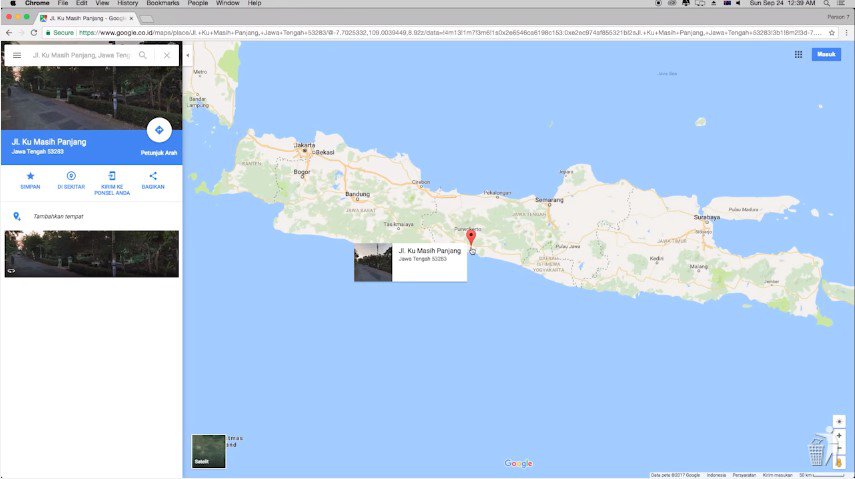The width and height of the screenshot is (855, 479).
Task: Open the Apple menu
Action: [13, 3]
